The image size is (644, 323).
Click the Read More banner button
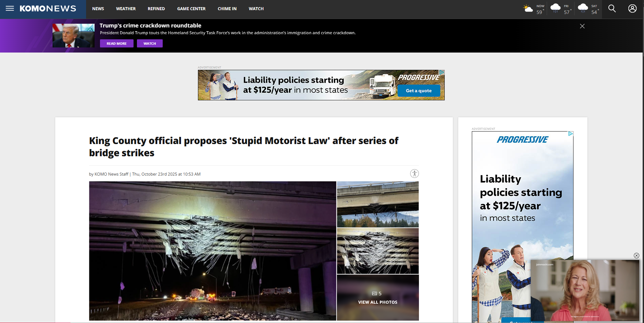click(117, 43)
